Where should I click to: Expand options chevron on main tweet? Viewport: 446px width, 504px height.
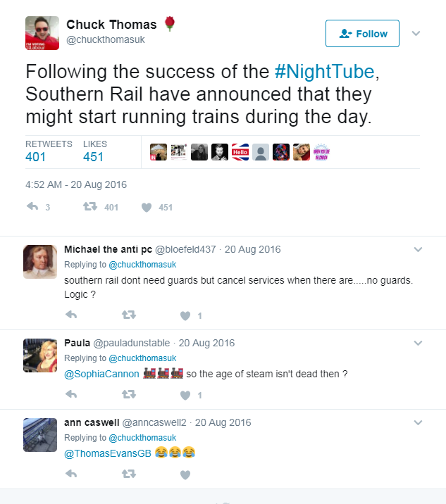click(416, 33)
